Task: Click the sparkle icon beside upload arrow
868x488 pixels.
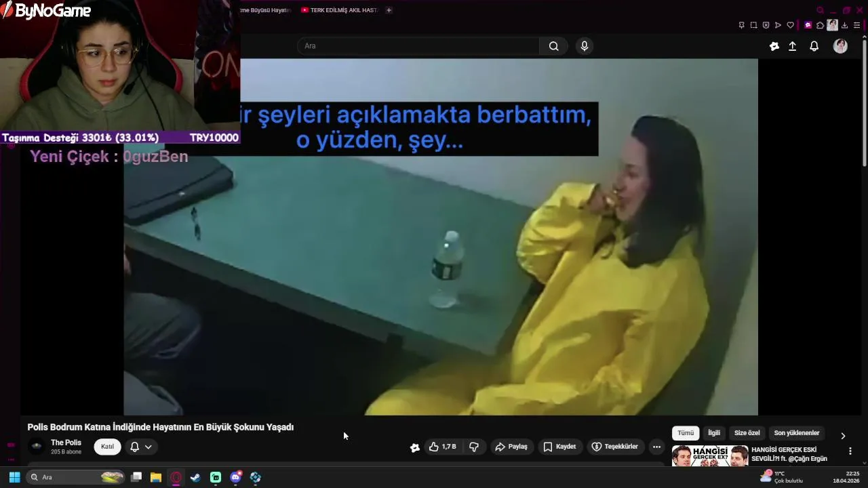Action: (x=774, y=46)
